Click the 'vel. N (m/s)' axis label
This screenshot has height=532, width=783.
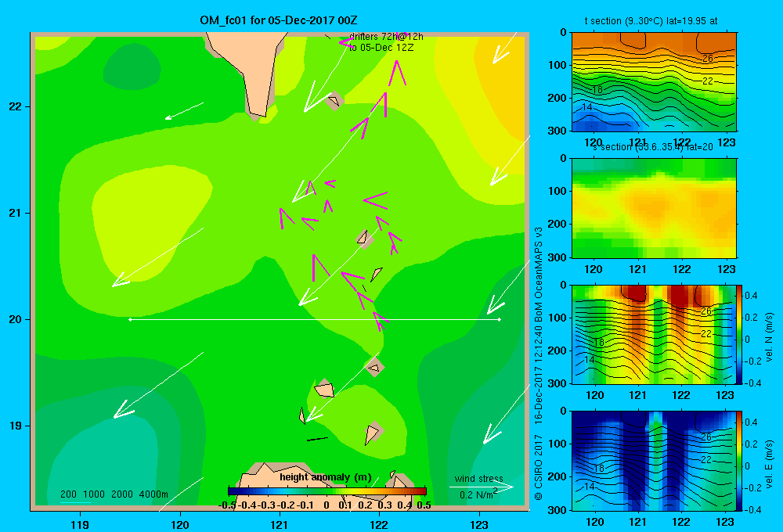(x=769, y=337)
